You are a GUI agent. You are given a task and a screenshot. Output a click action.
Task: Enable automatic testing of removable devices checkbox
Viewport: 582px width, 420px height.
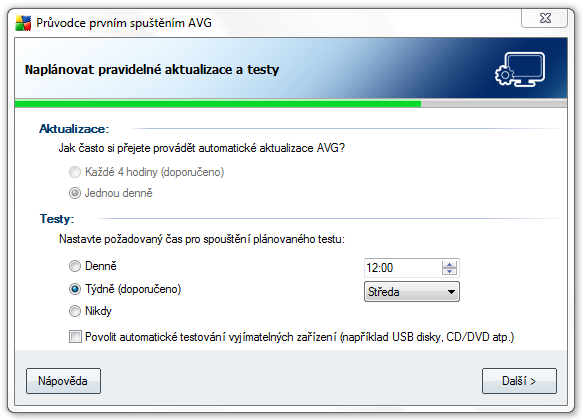coord(75,337)
